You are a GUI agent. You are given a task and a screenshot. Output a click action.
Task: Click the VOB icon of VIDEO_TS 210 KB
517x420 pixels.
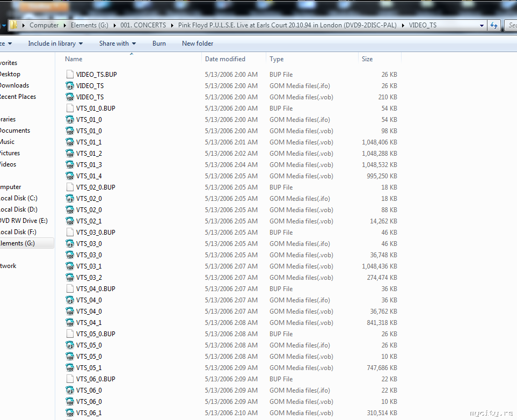[x=70, y=97]
